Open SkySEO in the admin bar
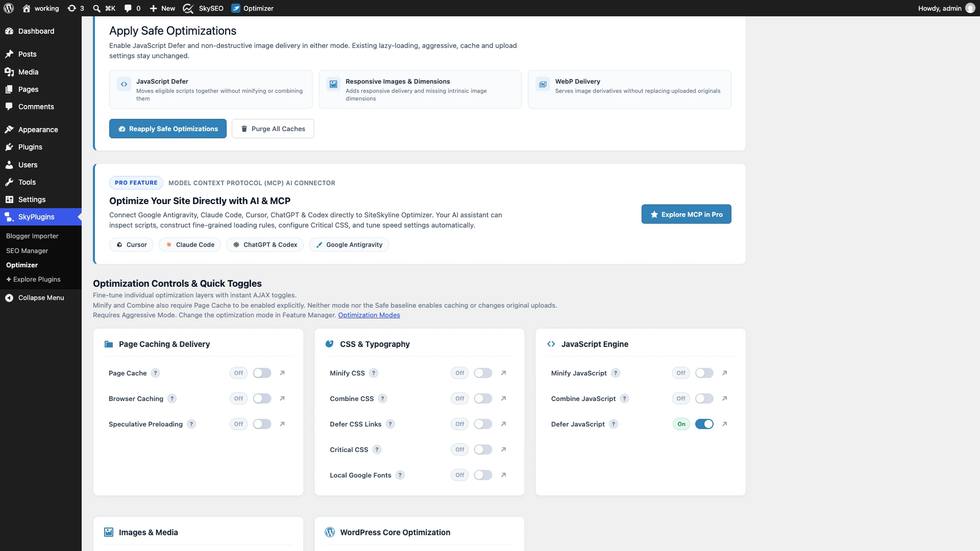980x551 pixels. (x=203, y=8)
